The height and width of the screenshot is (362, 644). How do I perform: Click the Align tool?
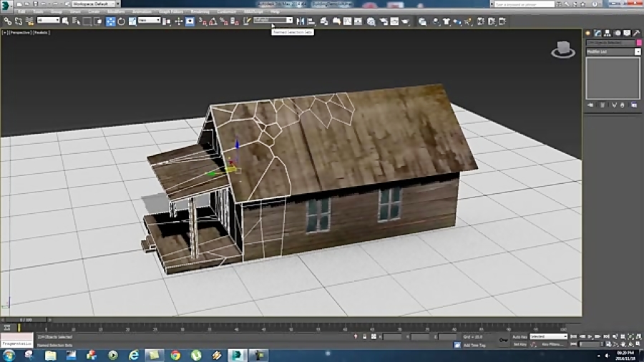click(x=311, y=21)
